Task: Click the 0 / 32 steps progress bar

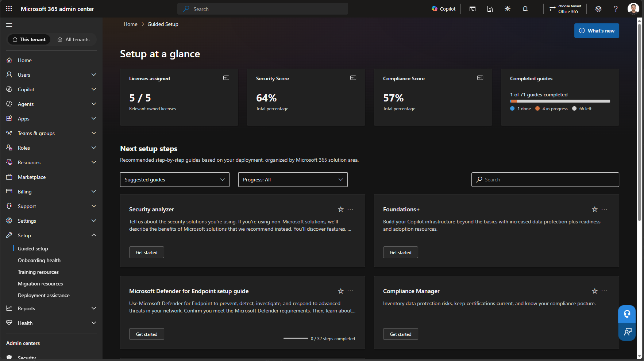Action: point(296,338)
